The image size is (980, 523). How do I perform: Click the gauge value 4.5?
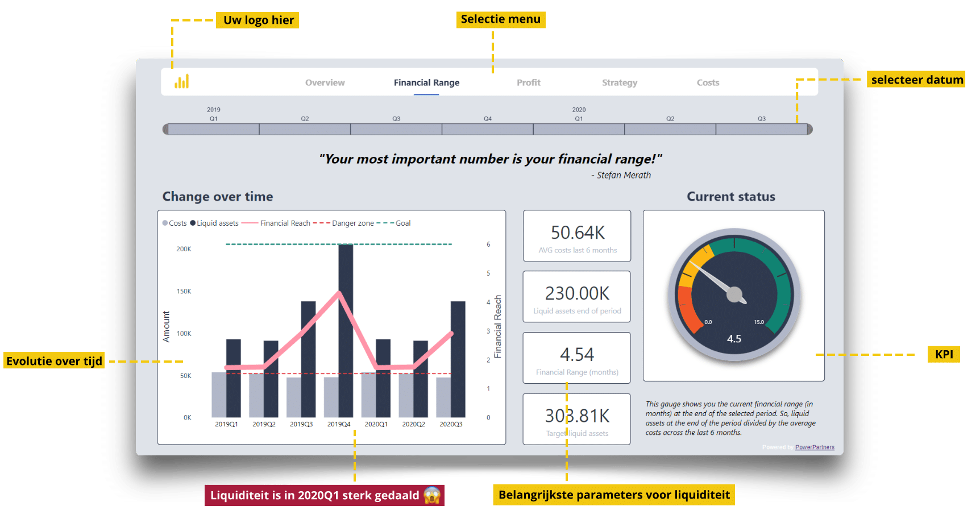(734, 339)
